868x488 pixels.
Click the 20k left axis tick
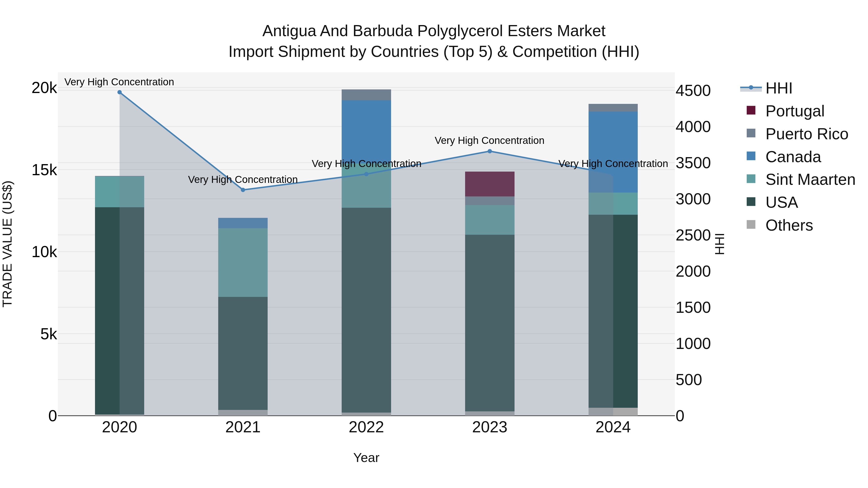[x=44, y=88]
